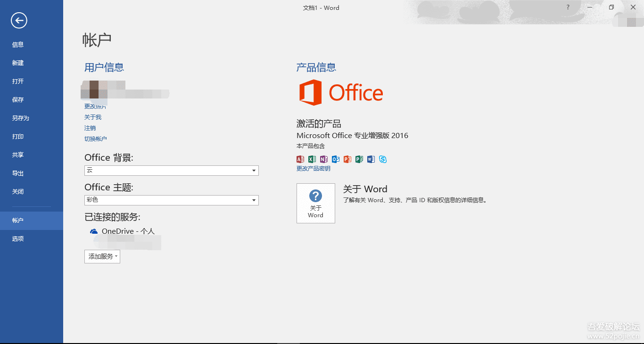Click the Skype for Business icon
644x344 pixels.
point(383,159)
